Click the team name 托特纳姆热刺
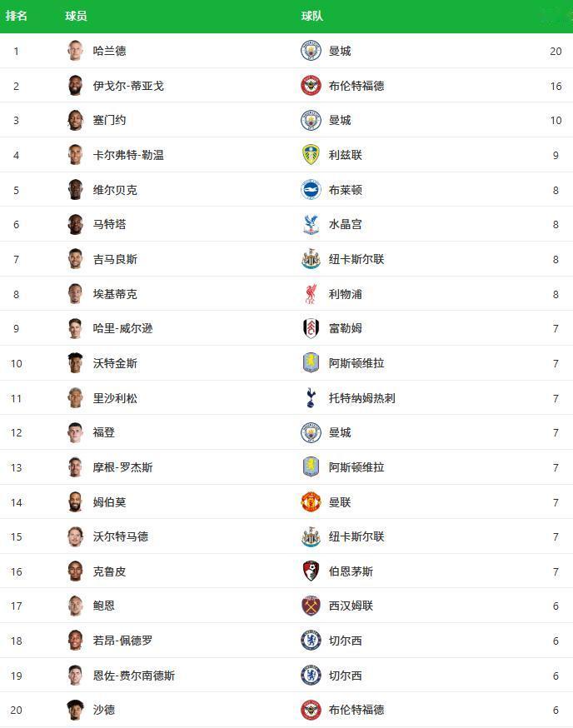This screenshot has height=728, width=573. pyautogui.click(x=361, y=398)
